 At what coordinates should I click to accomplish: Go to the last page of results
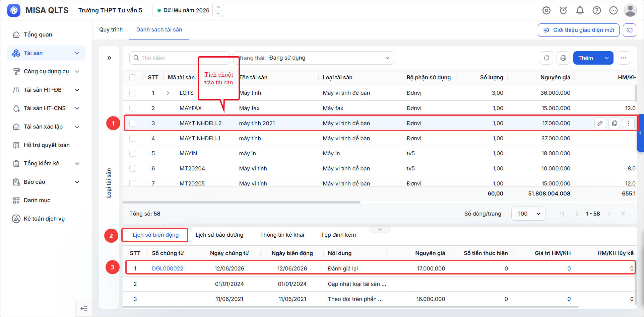click(624, 214)
